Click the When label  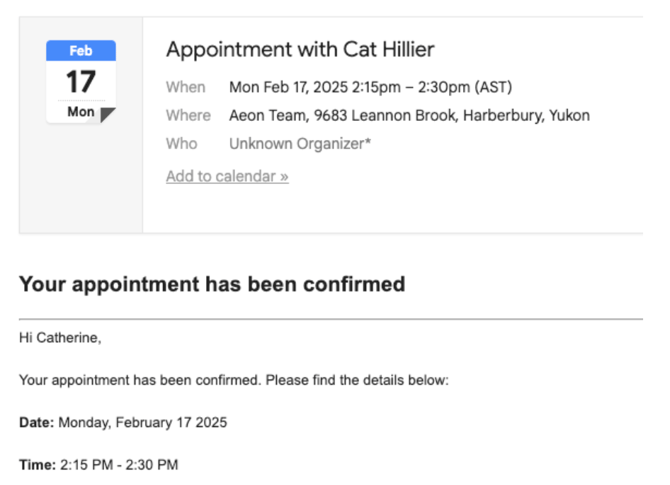tap(185, 87)
